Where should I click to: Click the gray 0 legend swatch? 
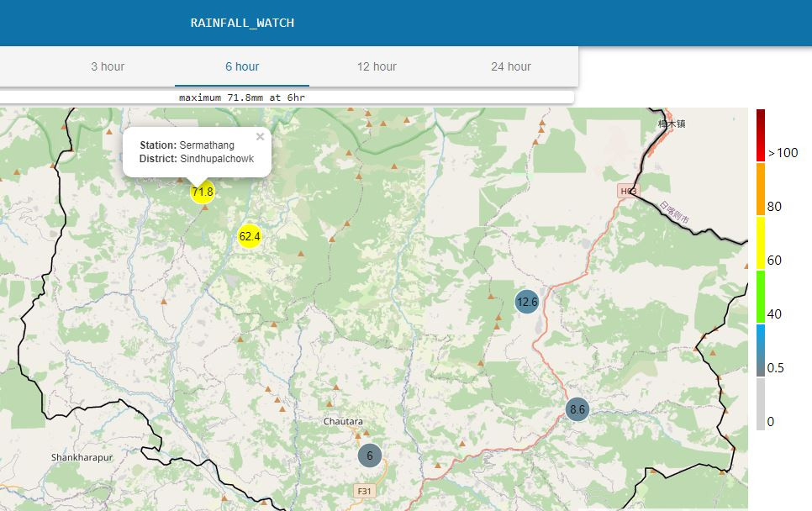click(x=760, y=404)
